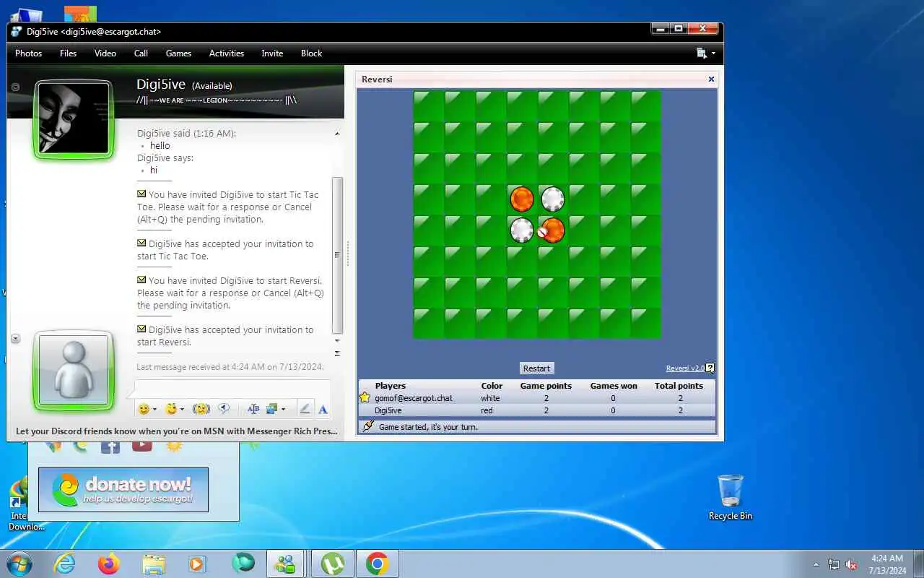This screenshot has height=578, width=924.
Task: Open Windows Media Player from taskbar
Action: (197, 564)
